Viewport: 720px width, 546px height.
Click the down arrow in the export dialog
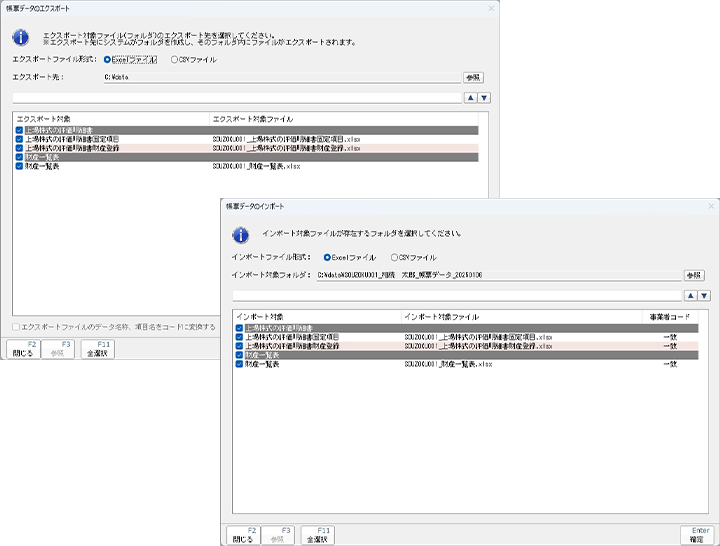[484, 98]
